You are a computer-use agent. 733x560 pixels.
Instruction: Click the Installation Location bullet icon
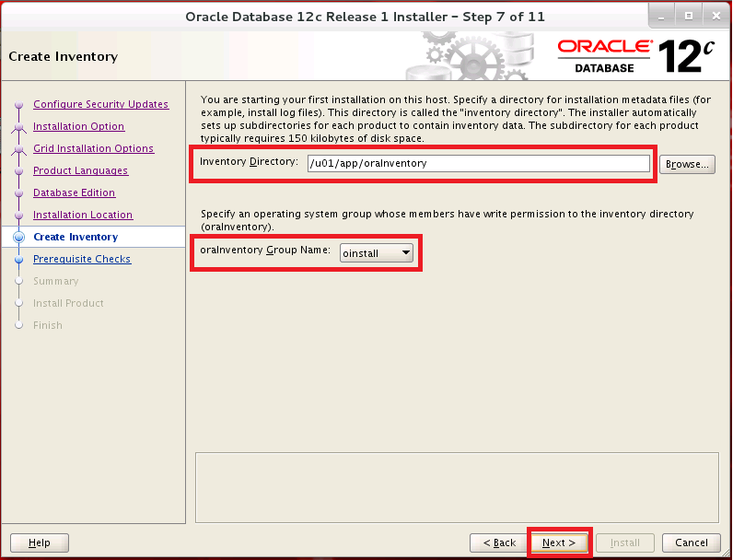coord(18,215)
